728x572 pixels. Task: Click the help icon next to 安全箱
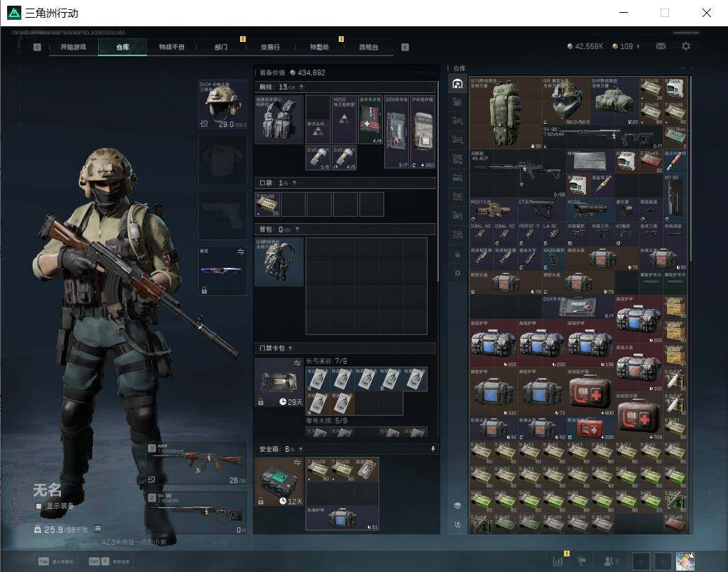[x=301, y=449]
